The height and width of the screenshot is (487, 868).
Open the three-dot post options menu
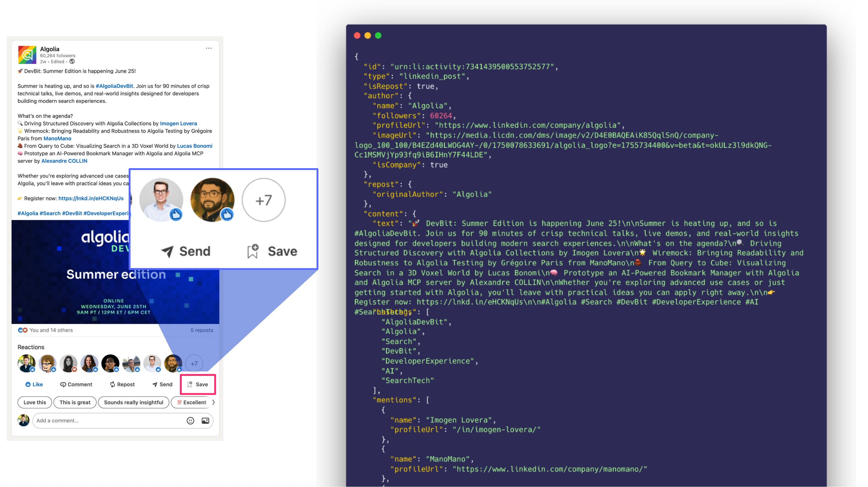(x=209, y=48)
